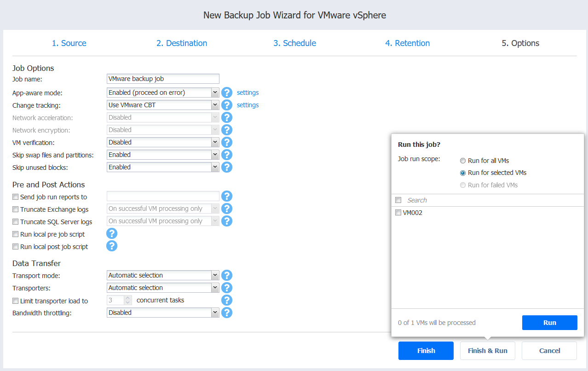The height and width of the screenshot is (371, 588).
Task: Tick the Truncate Exchange logs checkbox
Action: click(16, 209)
